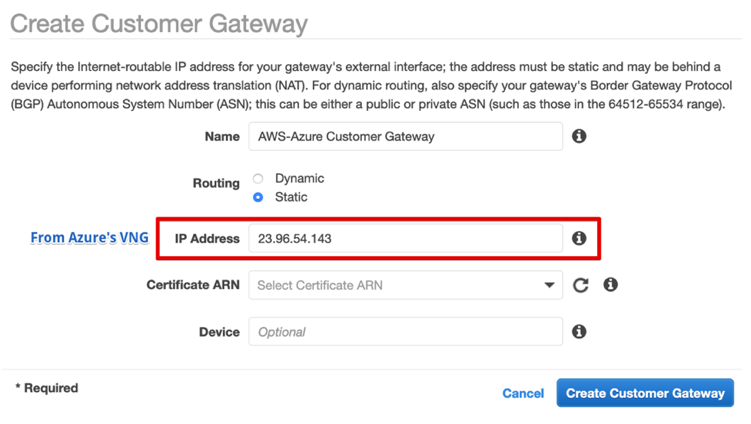Cancel the customer gateway creation
Image resolution: width=751 pixels, height=424 pixels.
click(523, 393)
